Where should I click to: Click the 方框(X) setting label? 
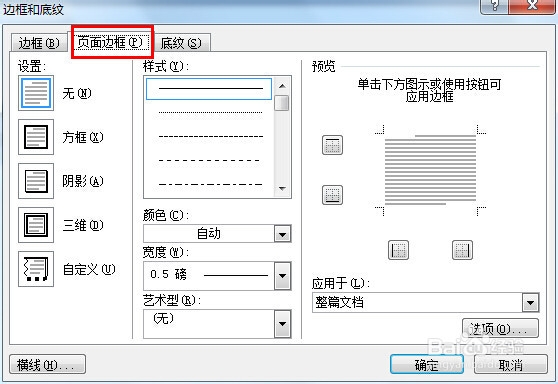(x=83, y=137)
